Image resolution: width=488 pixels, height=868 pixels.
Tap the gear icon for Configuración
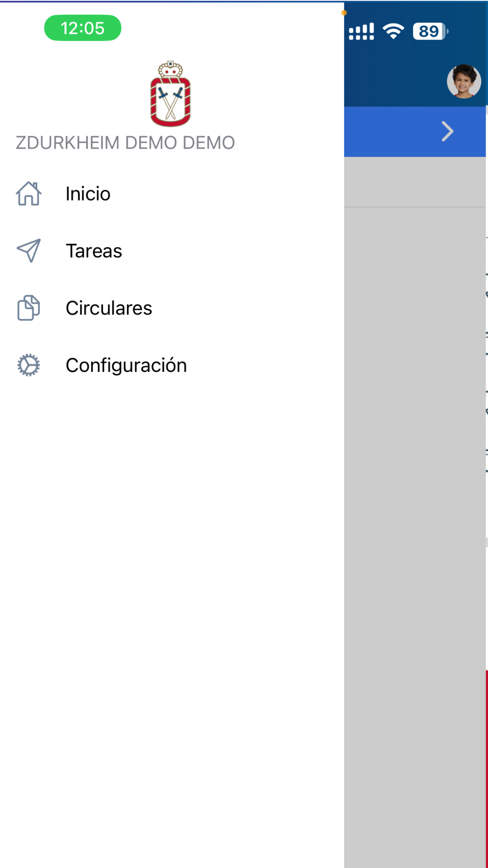coord(28,365)
